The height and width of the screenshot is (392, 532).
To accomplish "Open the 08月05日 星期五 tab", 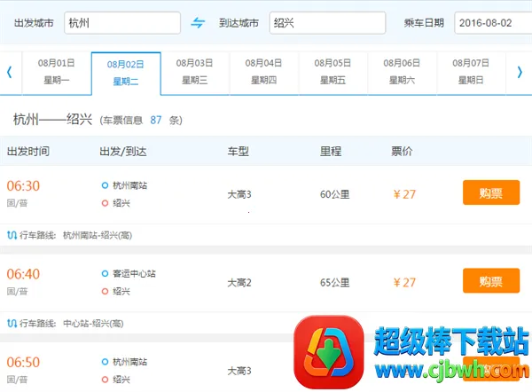I will [x=332, y=72].
